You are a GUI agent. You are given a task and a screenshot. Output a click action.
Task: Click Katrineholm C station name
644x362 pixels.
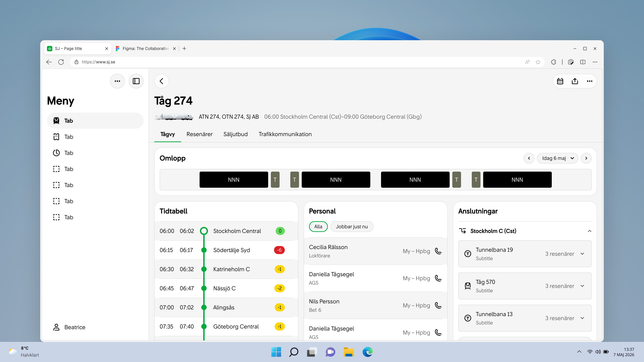coord(231,269)
